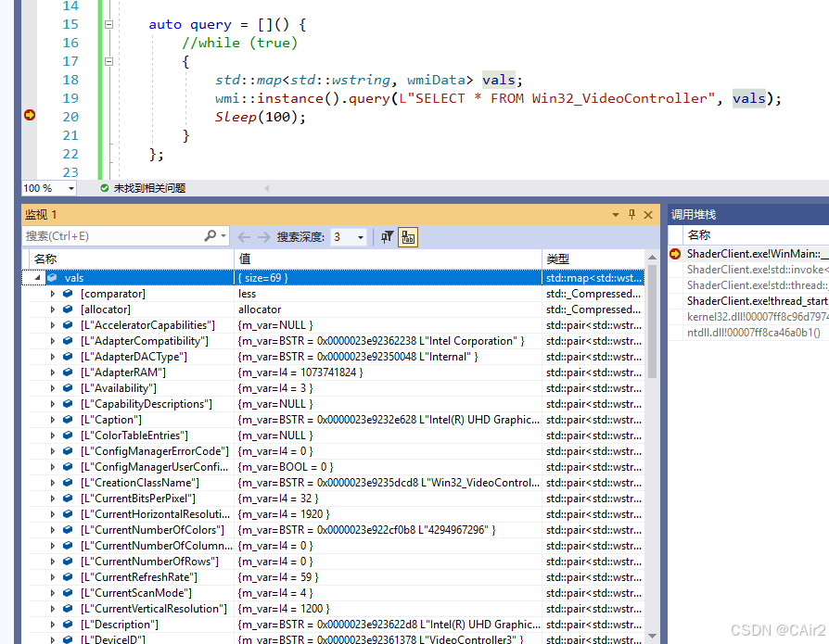Click the no-issues-found status check icon
829x644 pixels.
coord(105,188)
